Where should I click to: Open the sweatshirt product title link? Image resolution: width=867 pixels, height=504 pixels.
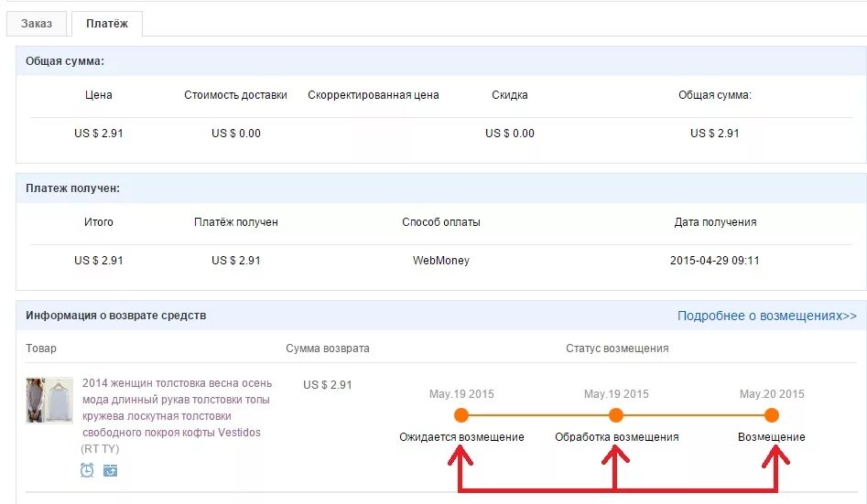177,408
